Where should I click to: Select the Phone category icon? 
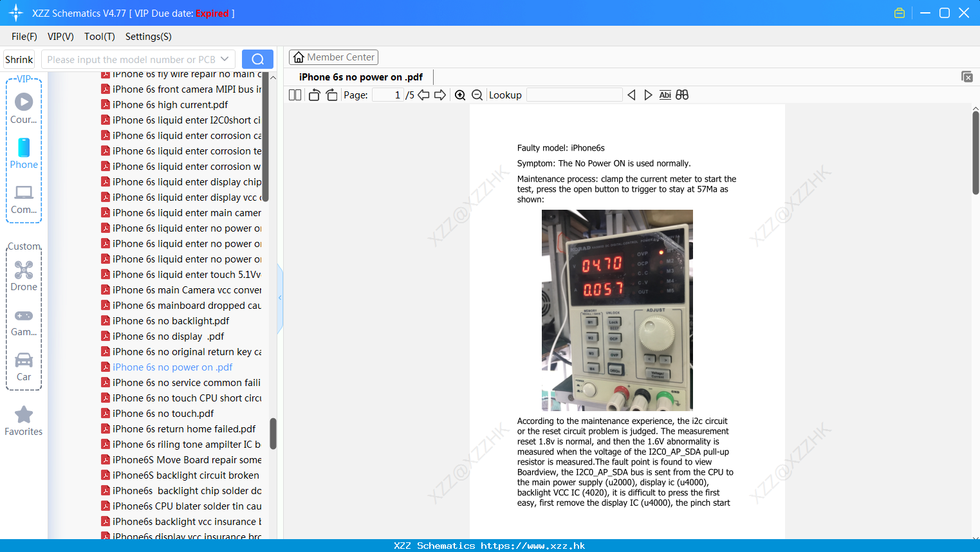(24, 153)
